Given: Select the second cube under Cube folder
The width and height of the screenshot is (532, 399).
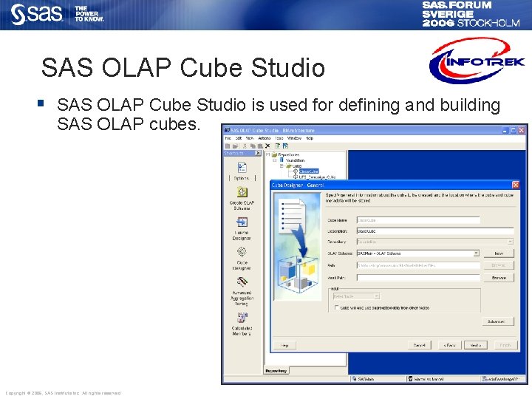Looking at the screenshot, I should point(317,177).
